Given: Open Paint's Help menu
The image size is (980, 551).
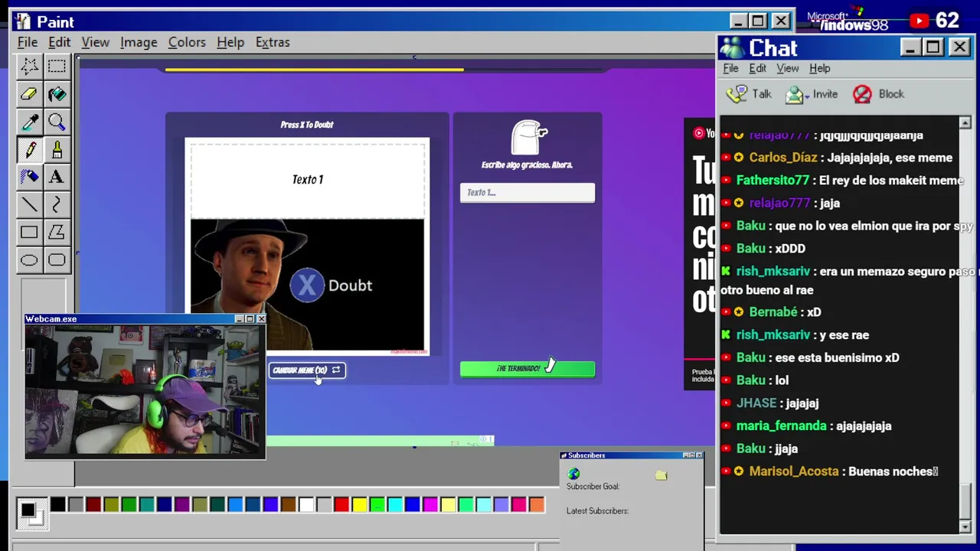Looking at the screenshot, I should pos(230,42).
